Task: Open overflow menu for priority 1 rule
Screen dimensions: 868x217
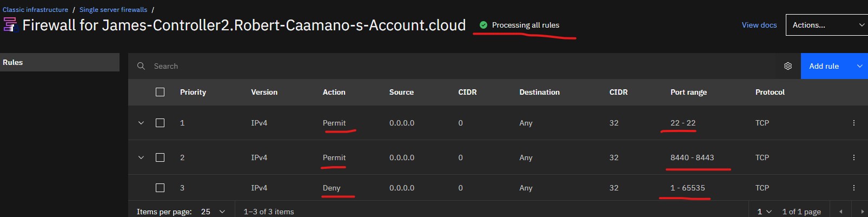Action: 854,123
